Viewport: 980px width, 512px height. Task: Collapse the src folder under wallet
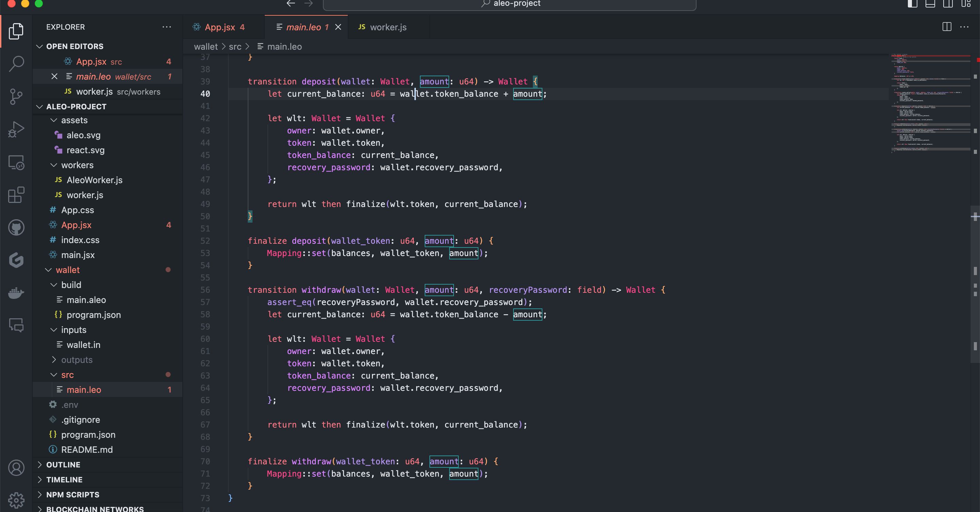[108, 374]
